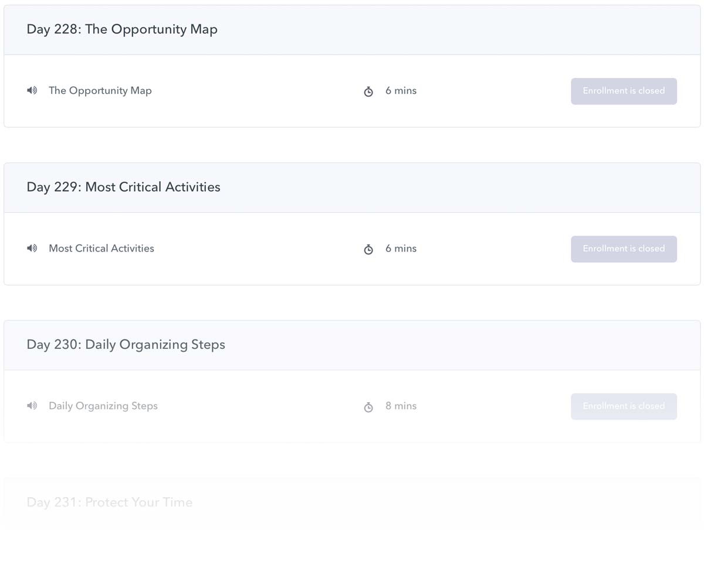Click the stopwatch icon next to 8 mins
The height and width of the screenshot is (588, 704).
(x=368, y=407)
